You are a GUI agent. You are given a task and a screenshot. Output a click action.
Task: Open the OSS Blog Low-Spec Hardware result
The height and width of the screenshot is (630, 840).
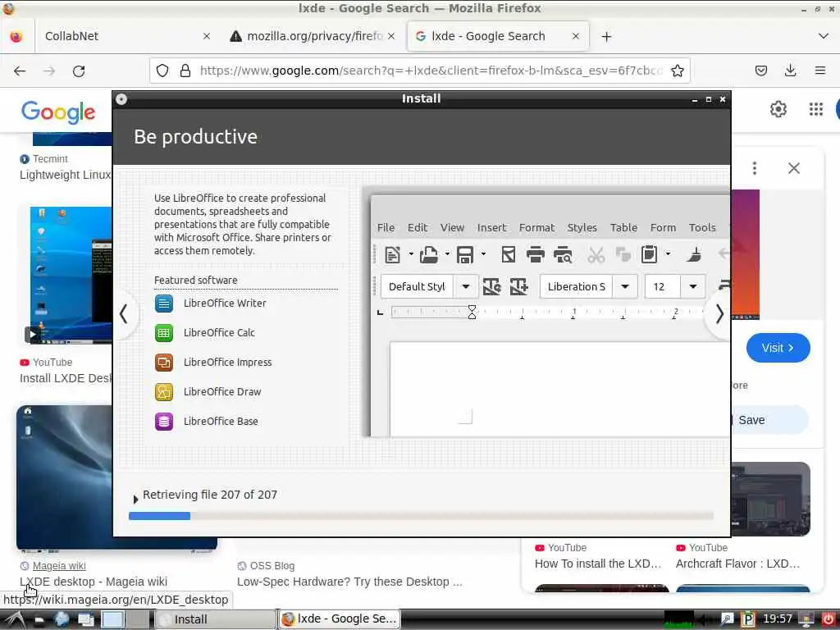click(349, 582)
